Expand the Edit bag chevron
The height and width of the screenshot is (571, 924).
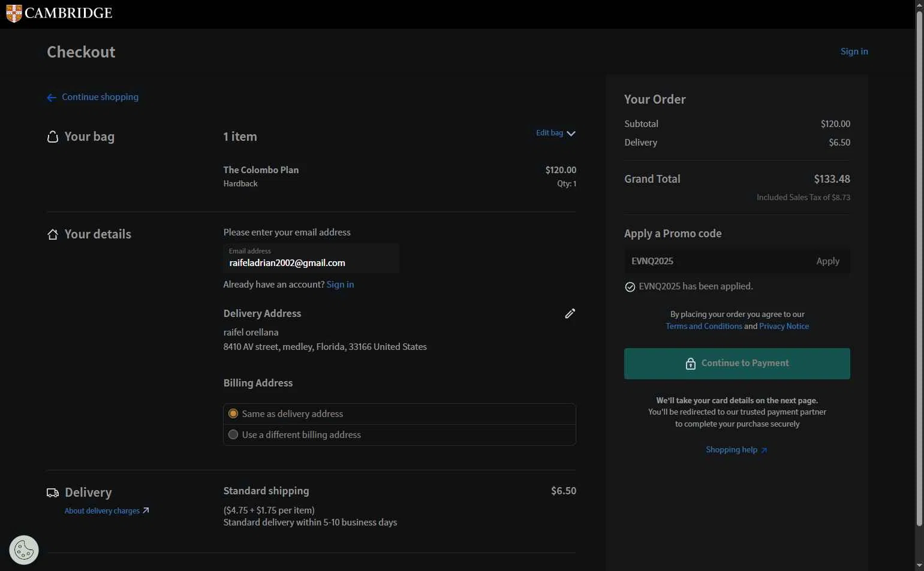point(571,134)
